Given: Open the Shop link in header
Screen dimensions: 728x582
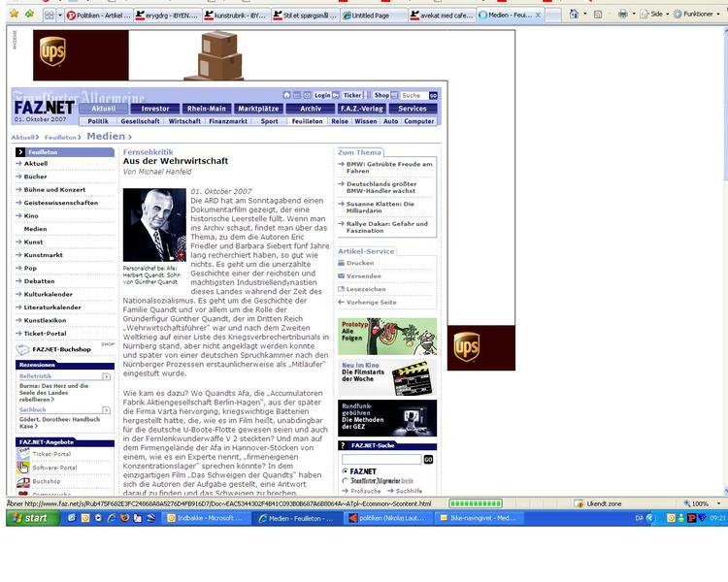Looking at the screenshot, I should tap(381, 95).
